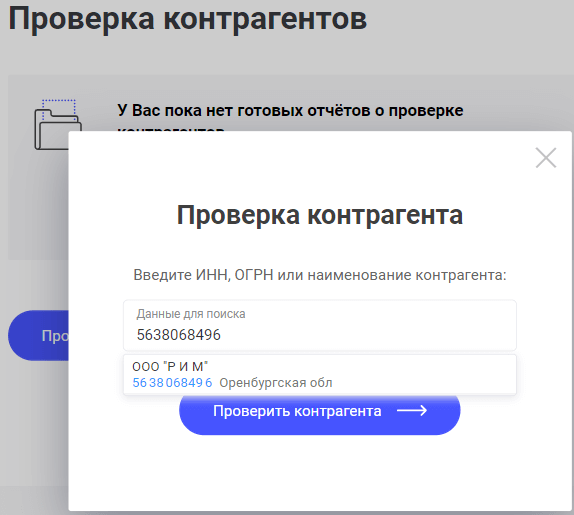Click highlighted INN 5638068496 in suggestion
Viewport: 574px width, 515px height.
tap(172, 382)
